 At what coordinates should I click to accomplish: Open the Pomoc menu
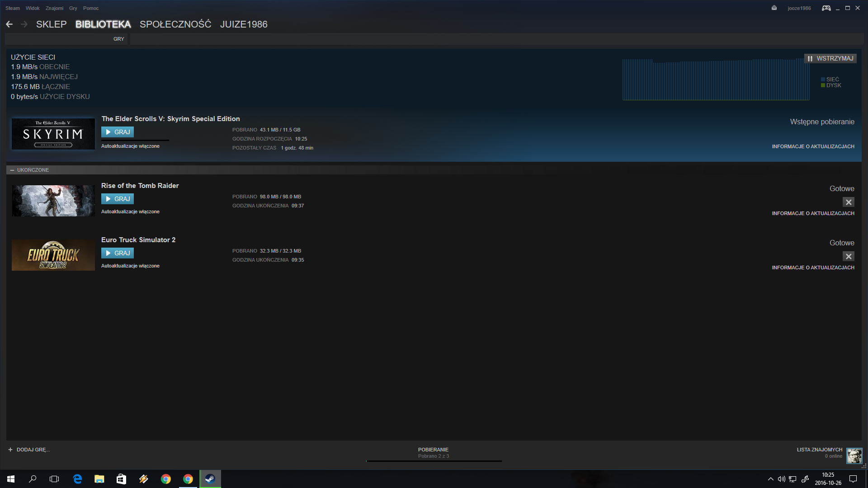click(x=91, y=8)
